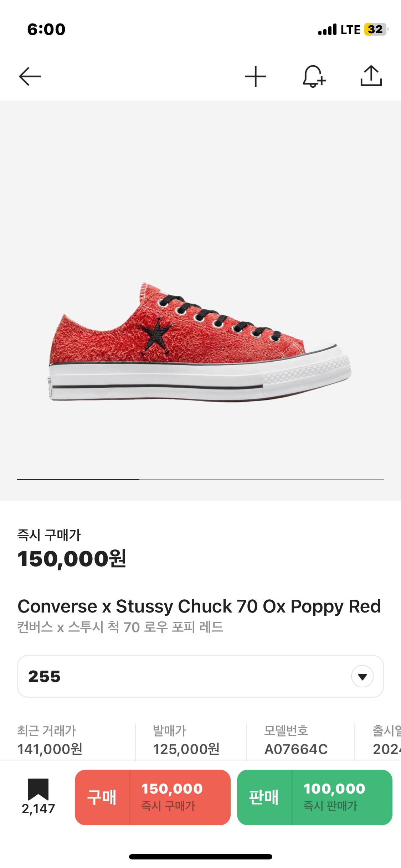Tap the green 판매 sell button
Image resolution: width=401 pixels, height=868 pixels.
(x=314, y=797)
